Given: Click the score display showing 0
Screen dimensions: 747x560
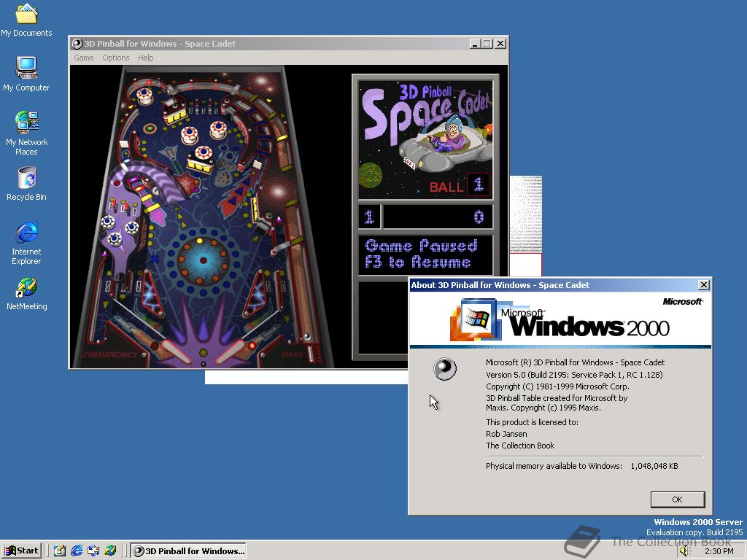Looking at the screenshot, I should [x=438, y=217].
